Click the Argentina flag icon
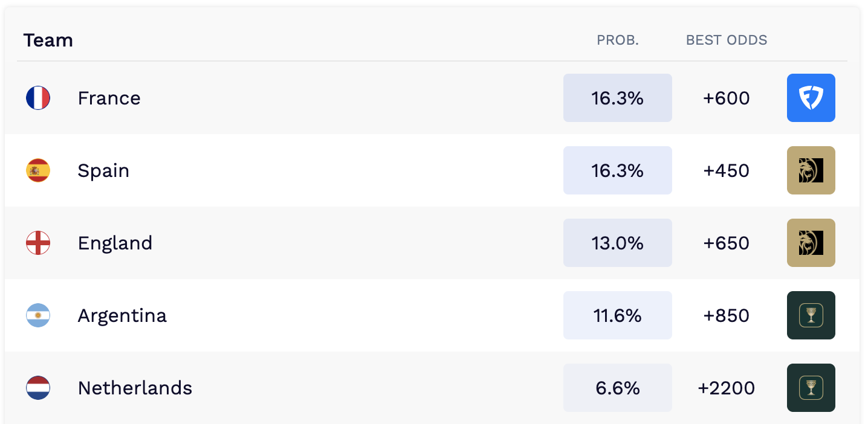Screen dimensions: 868x424 (x=38, y=315)
